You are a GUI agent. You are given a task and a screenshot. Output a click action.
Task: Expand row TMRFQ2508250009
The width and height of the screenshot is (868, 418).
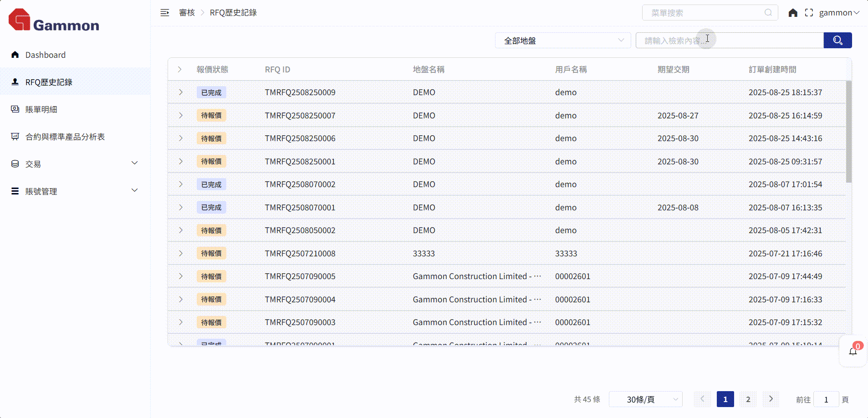pyautogui.click(x=181, y=92)
